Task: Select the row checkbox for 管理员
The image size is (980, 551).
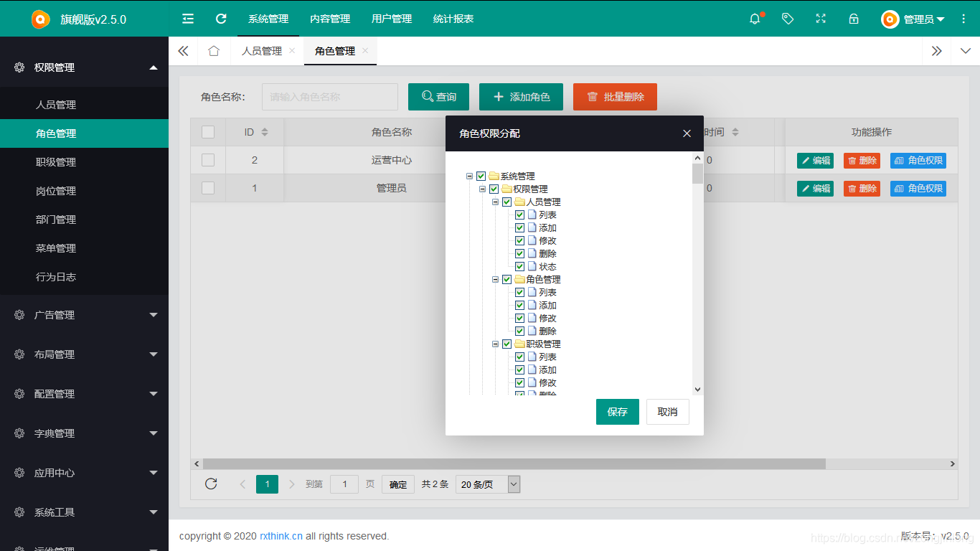Action: point(208,188)
